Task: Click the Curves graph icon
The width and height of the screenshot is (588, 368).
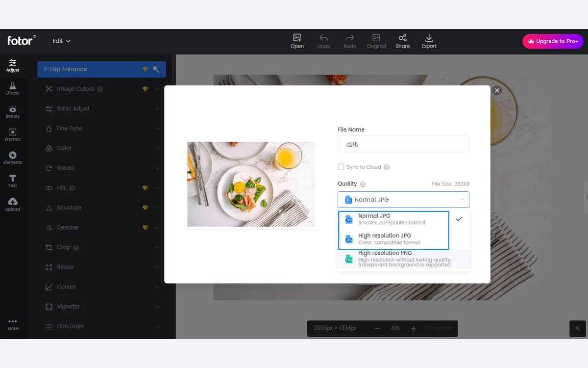Action: [x=49, y=287]
